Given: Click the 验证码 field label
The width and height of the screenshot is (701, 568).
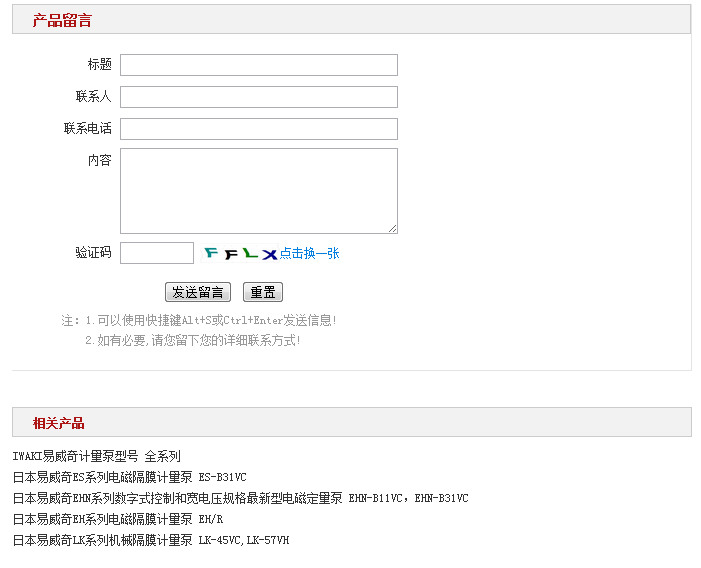Looking at the screenshot, I should click(x=93, y=252).
